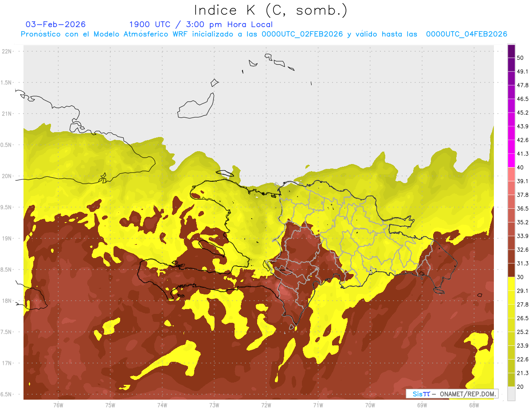
Task: Click the colorbar value 23.9
Action: click(x=523, y=346)
